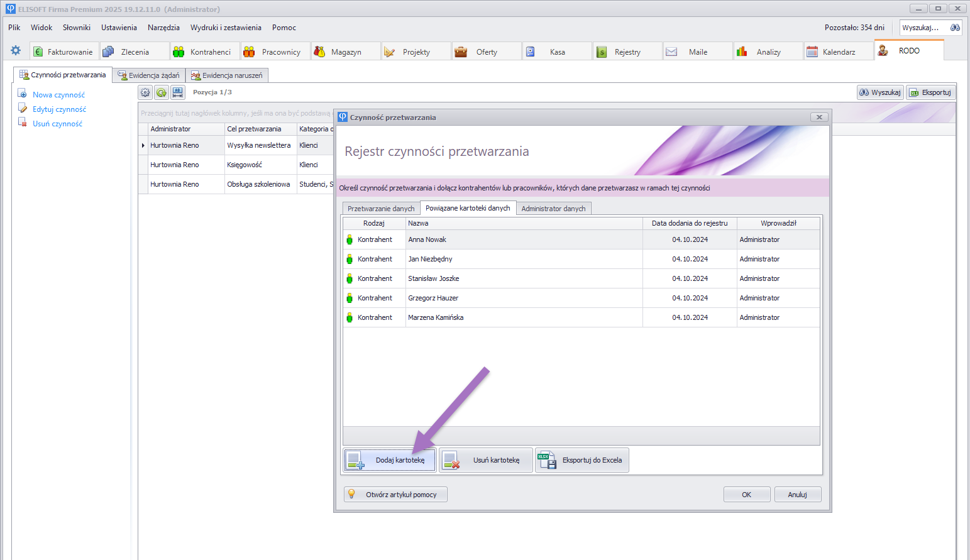
Task: Export records with Eksportuj do Excela
Action: 582,460
